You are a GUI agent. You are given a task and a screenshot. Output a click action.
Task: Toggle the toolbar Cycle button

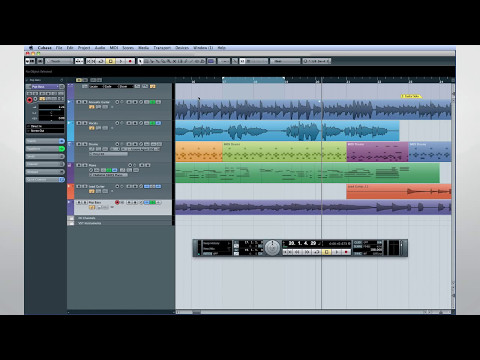pos(101,61)
